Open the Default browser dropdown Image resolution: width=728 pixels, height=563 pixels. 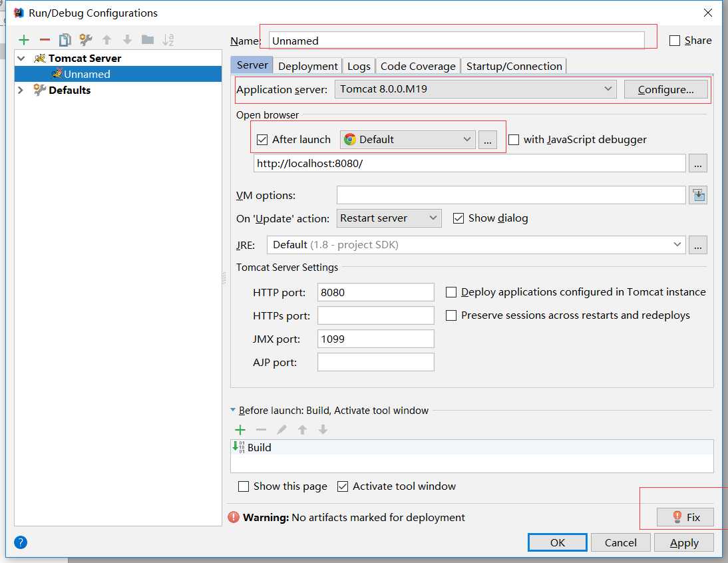point(408,140)
